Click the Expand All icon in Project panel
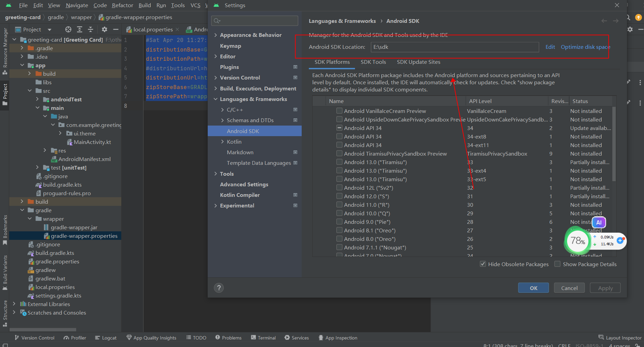 80,29
